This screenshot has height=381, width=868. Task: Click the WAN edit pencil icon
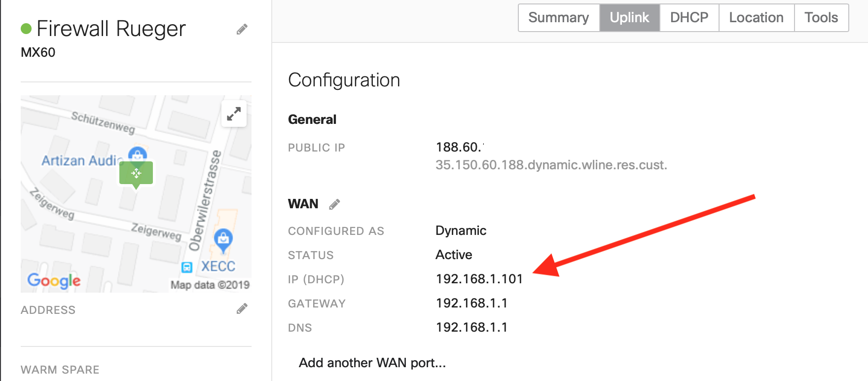click(x=334, y=204)
